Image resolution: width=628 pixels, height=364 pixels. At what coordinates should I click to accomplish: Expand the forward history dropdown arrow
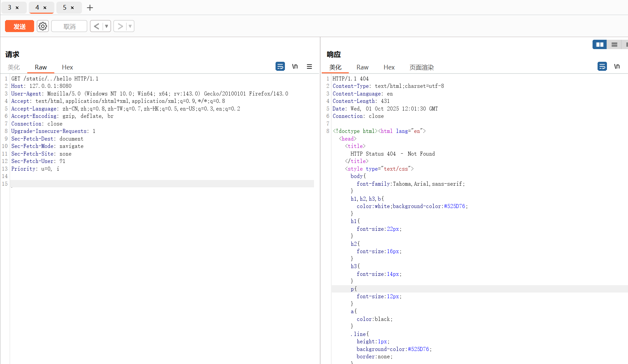coord(130,26)
